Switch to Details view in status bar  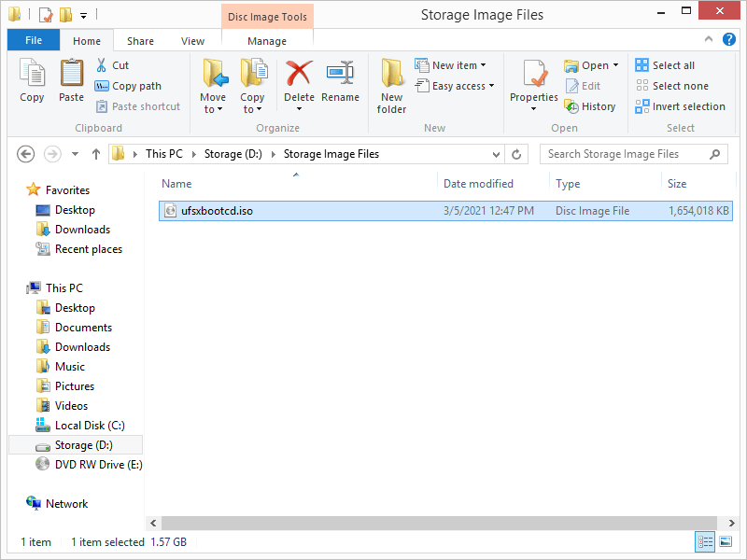coord(705,542)
